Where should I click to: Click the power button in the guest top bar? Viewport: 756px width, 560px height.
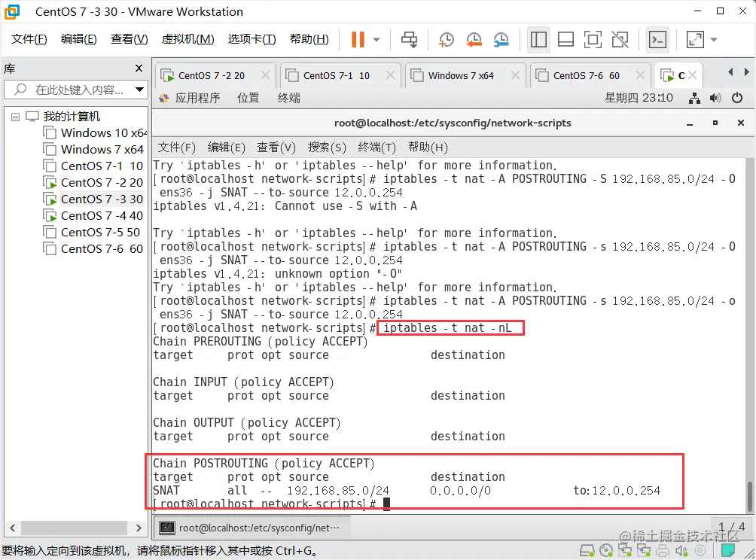coord(737,97)
